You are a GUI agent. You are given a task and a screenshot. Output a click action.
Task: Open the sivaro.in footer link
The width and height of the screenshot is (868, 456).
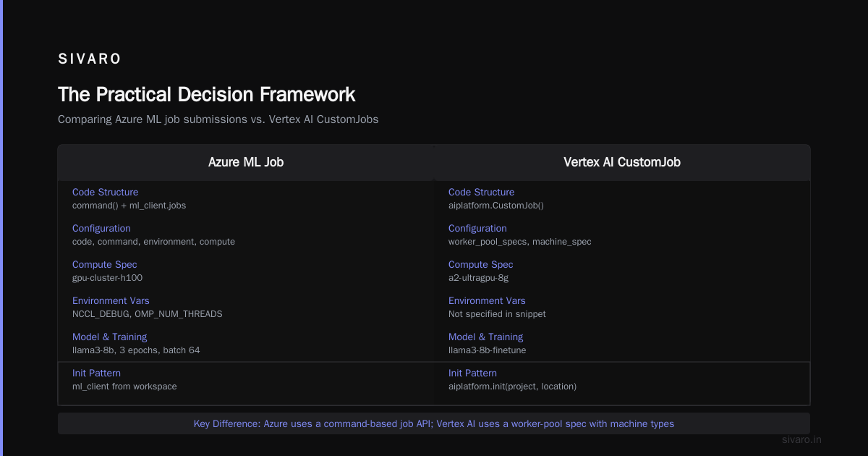point(801,439)
